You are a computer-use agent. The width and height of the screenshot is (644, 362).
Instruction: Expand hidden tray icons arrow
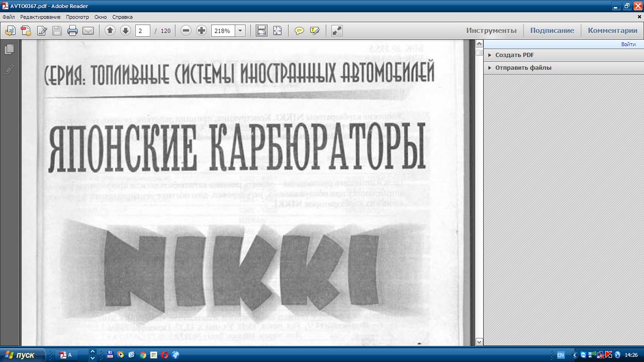[x=575, y=355]
